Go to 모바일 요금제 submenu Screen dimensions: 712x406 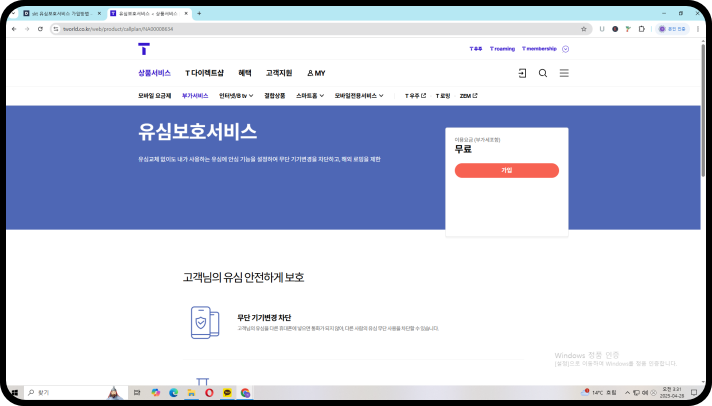point(154,96)
